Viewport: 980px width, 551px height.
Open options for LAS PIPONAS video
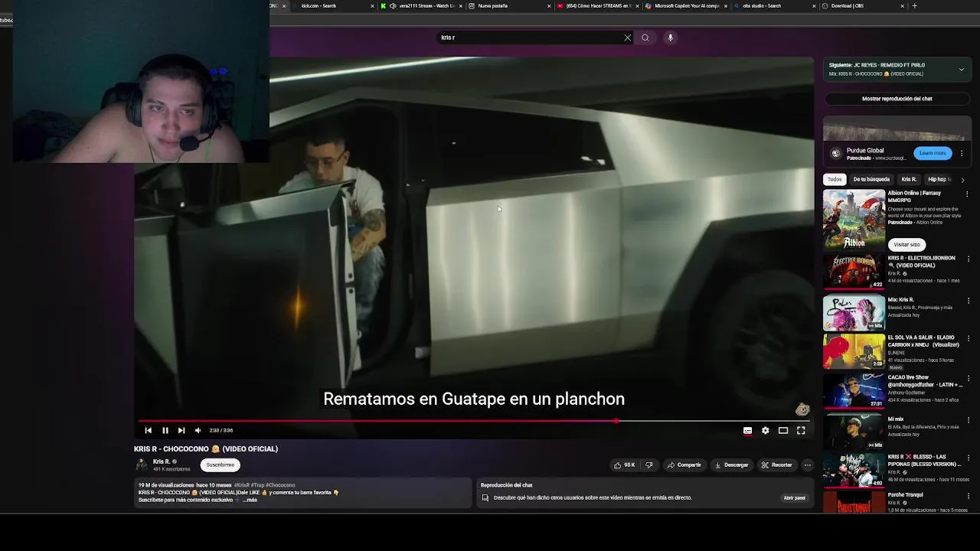coord(968,458)
